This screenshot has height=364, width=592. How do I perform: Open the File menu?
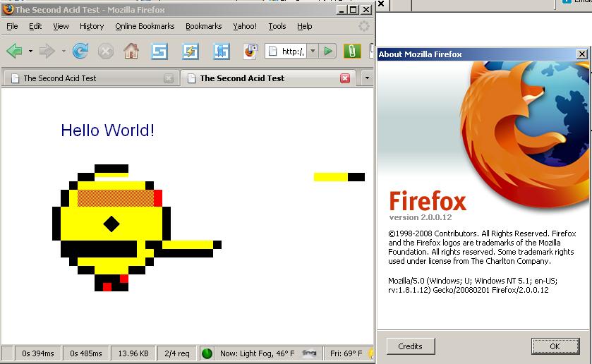pyautogui.click(x=12, y=26)
